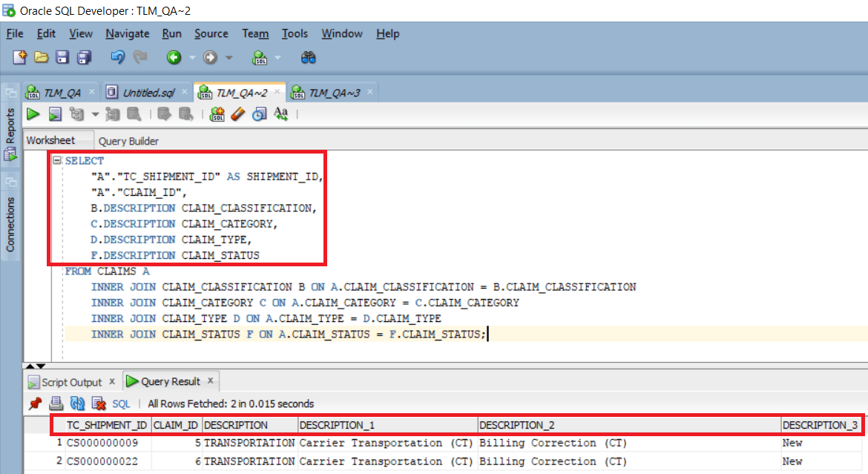Select the Query Builder tab
The height and width of the screenshot is (474, 868).
point(128,141)
